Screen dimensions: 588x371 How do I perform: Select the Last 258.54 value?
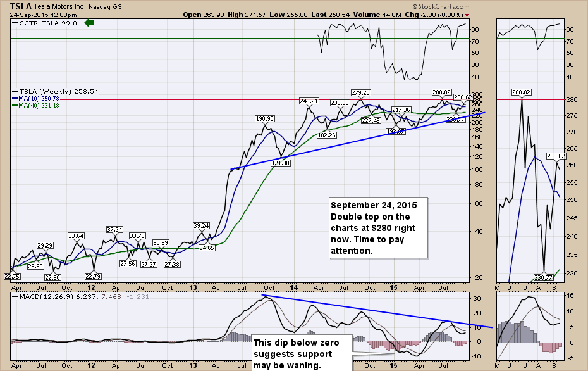[331, 15]
